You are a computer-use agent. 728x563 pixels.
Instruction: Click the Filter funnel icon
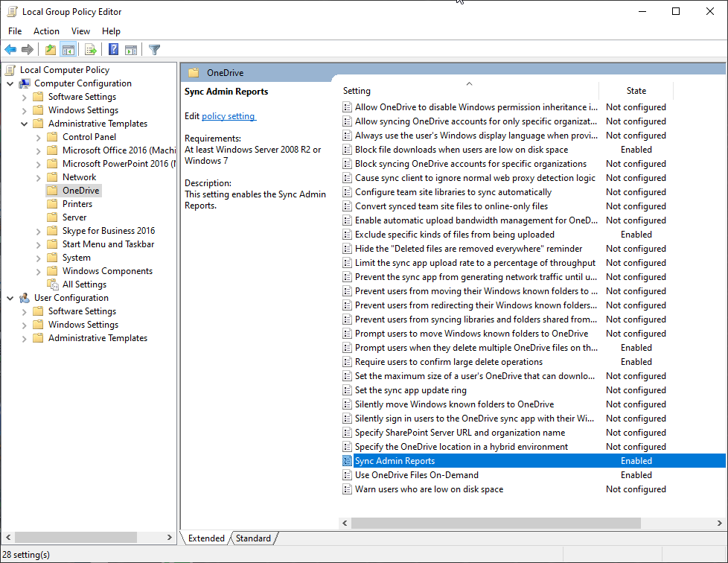click(154, 50)
